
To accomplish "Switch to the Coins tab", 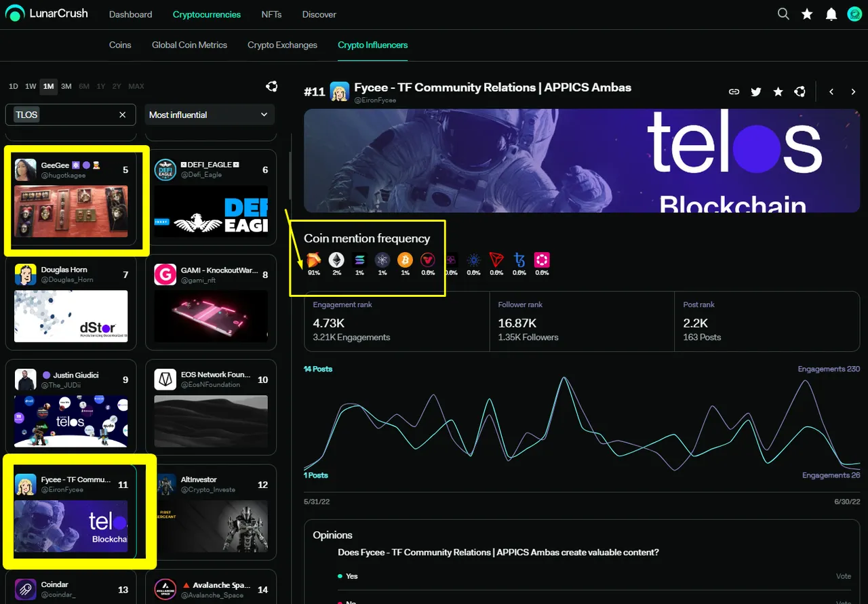I will coord(120,45).
